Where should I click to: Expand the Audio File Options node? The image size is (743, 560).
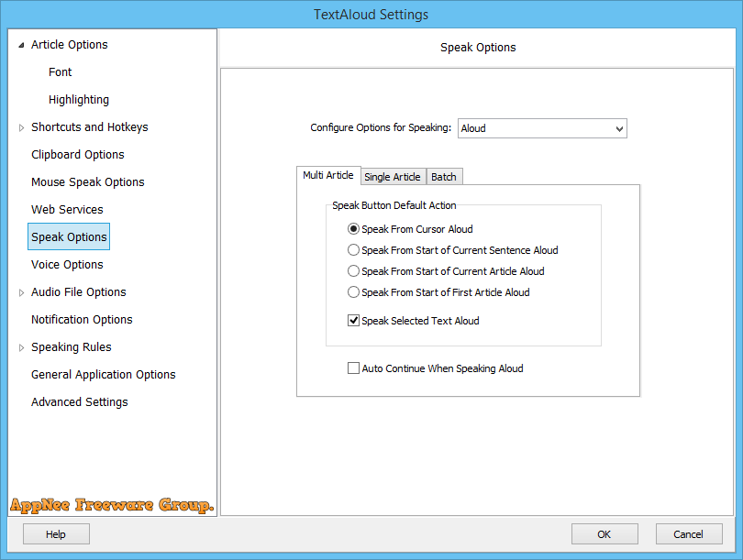click(x=21, y=292)
